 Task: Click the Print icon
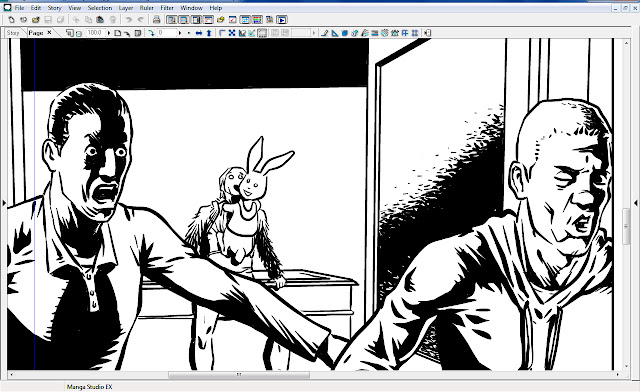click(156, 20)
